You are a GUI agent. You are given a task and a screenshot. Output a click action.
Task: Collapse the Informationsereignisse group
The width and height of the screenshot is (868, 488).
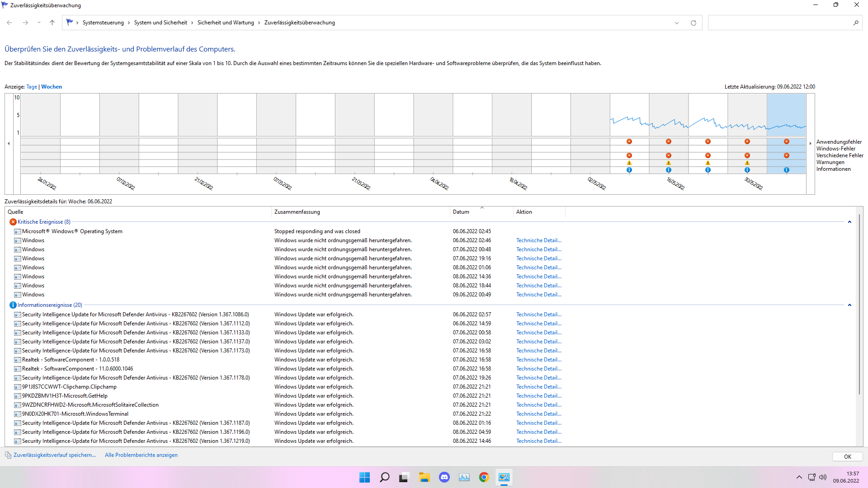[849, 305]
